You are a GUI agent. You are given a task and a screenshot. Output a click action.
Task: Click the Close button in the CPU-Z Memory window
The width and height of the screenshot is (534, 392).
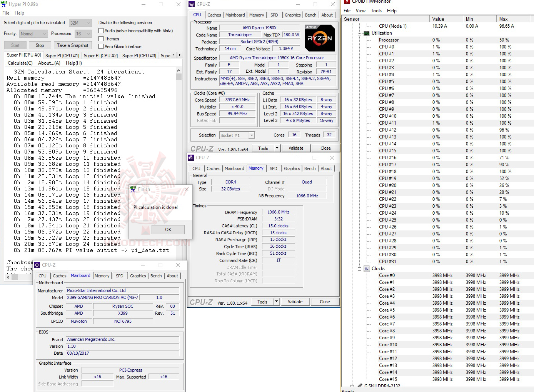325,302
